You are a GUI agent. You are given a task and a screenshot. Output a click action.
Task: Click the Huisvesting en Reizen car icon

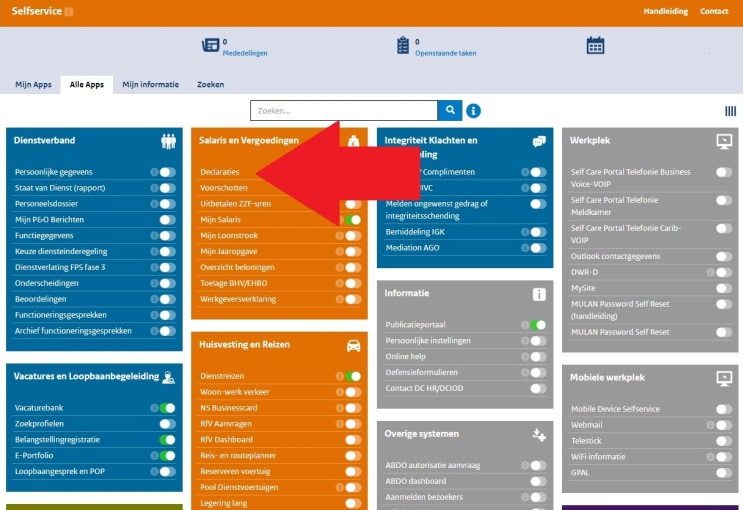(353, 346)
